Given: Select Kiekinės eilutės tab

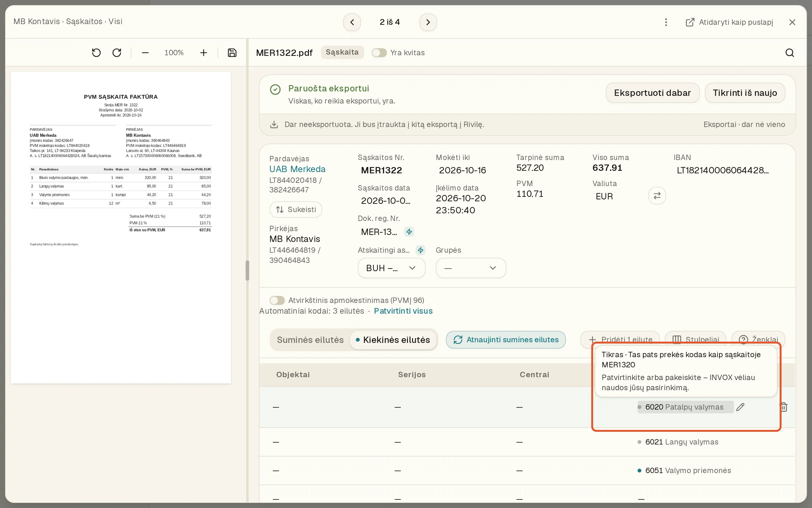Looking at the screenshot, I should point(393,340).
